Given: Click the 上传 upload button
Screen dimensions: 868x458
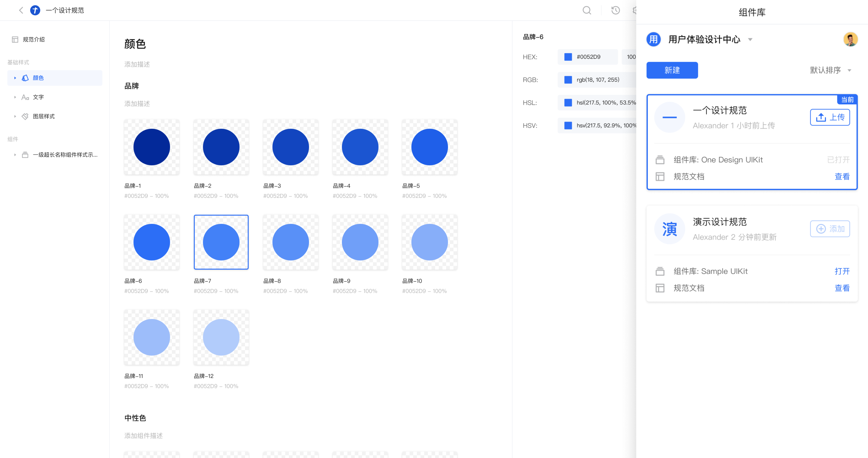Looking at the screenshot, I should pyautogui.click(x=829, y=117).
